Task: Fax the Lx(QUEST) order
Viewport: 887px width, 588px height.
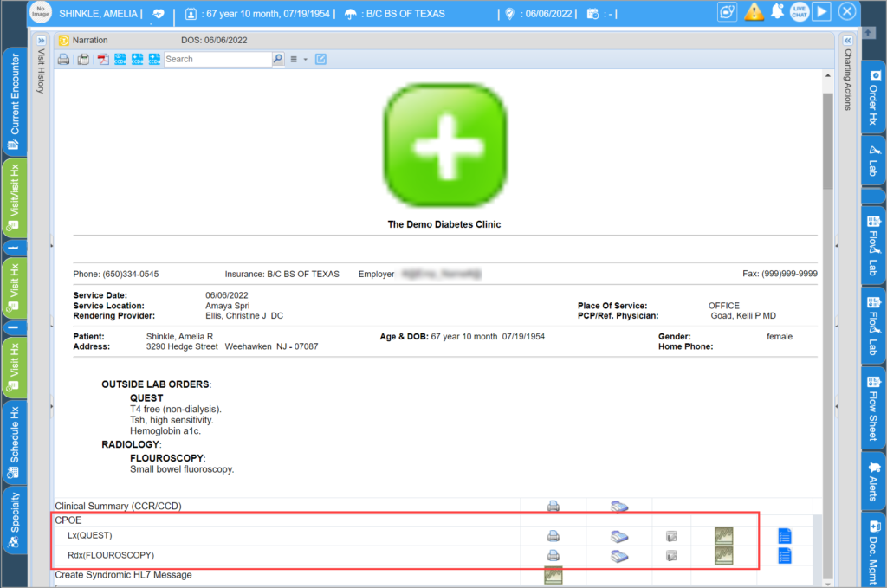Action: (x=619, y=536)
